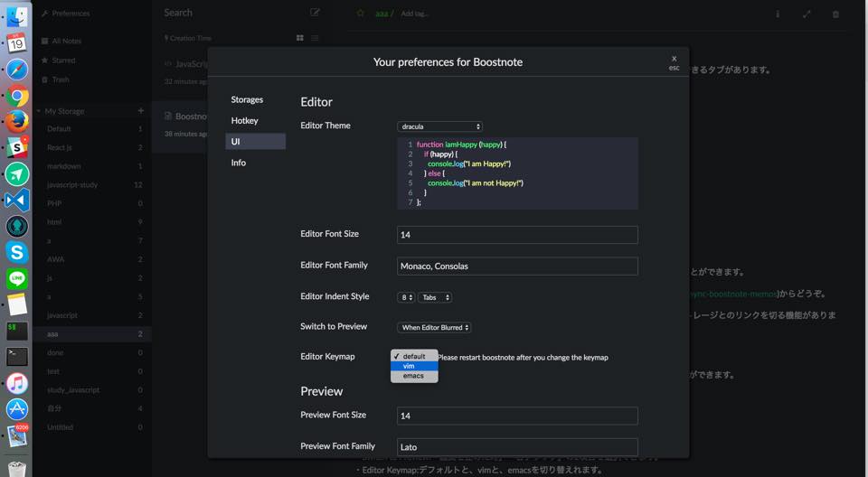Choose vim in the keymap list

click(414, 366)
